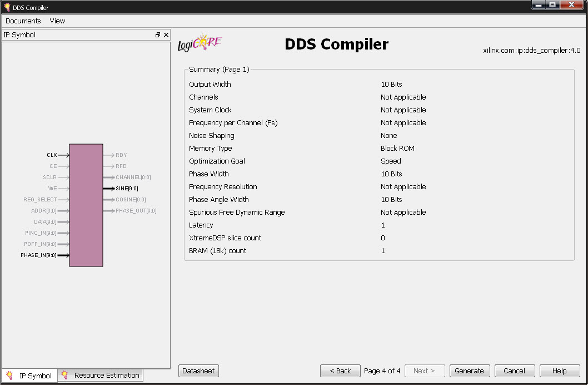The image size is (588, 385).
Task: Click the LogiCORE logo
Action: [200, 44]
